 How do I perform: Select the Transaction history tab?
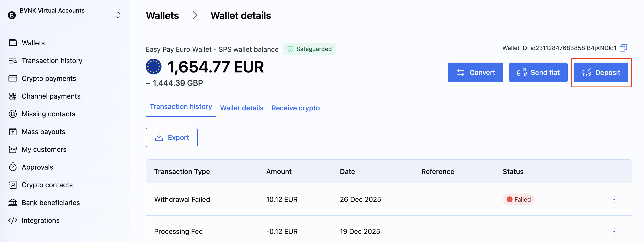(x=181, y=107)
